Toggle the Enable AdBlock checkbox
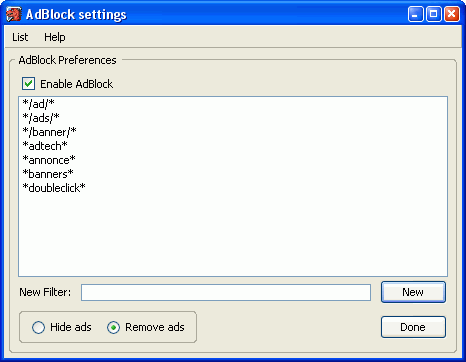The image size is (466, 362). click(x=28, y=84)
